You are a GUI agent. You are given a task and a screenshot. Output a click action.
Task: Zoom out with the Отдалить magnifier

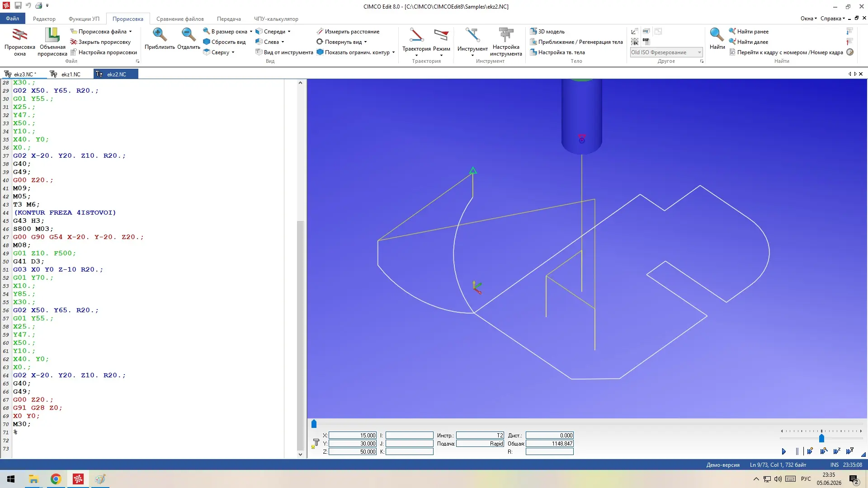(x=189, y=35)
